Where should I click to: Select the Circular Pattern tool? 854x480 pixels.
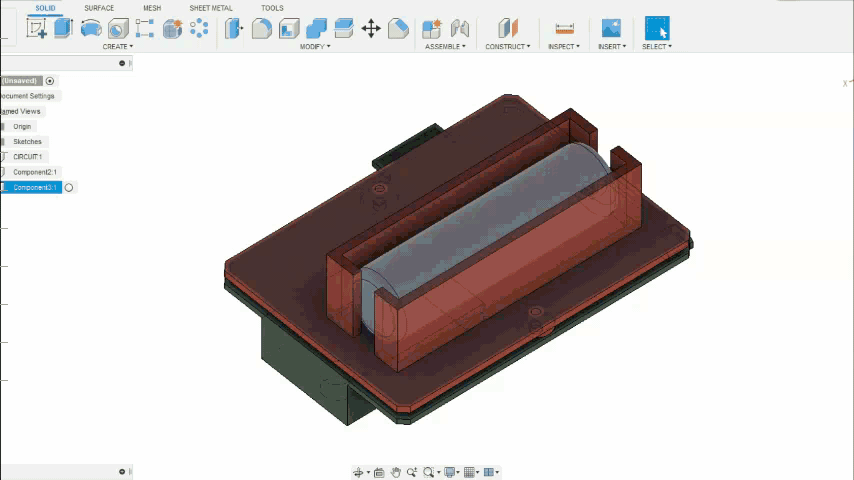[x=199, y=28]
